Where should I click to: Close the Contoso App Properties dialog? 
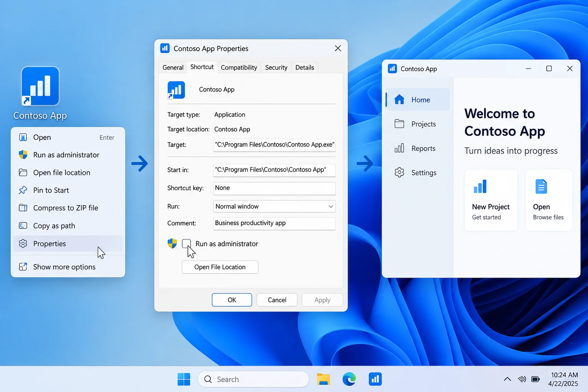point(338,48)
